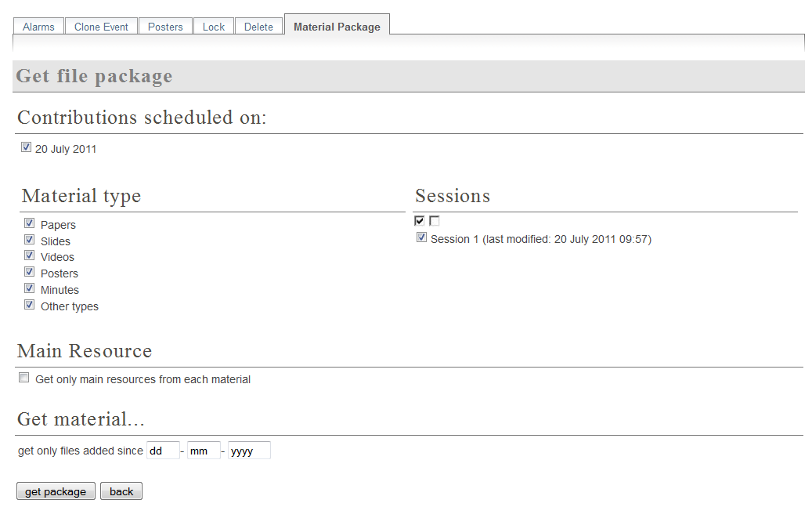Open the Posters tab

click(165, 27)
